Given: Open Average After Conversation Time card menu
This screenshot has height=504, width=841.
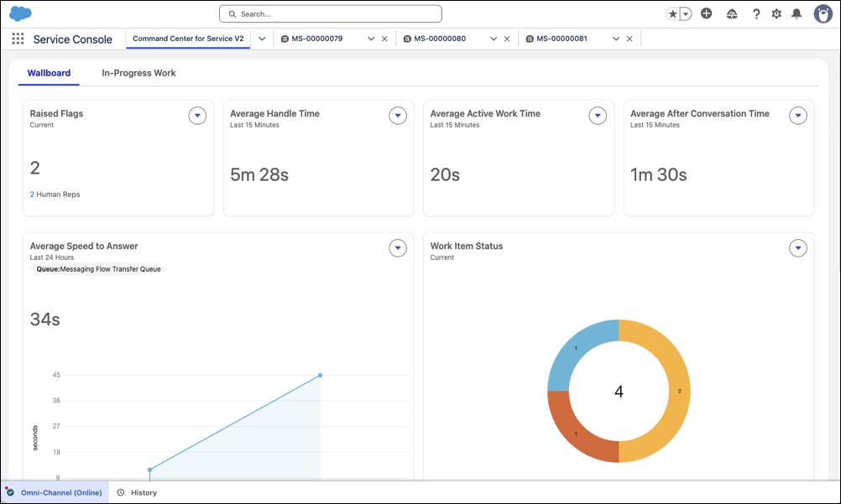Looking at the screenshot, I should pyautogui.click(x=798, y=115).
